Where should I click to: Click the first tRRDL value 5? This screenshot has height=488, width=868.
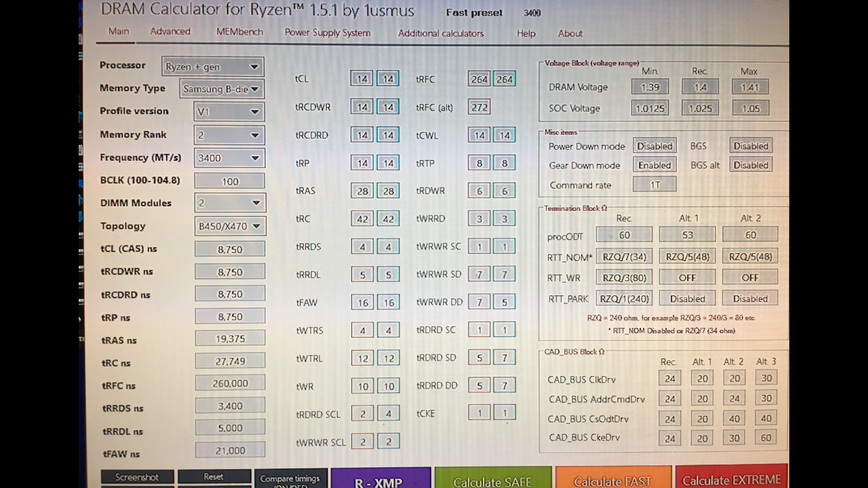pos(362,275)
